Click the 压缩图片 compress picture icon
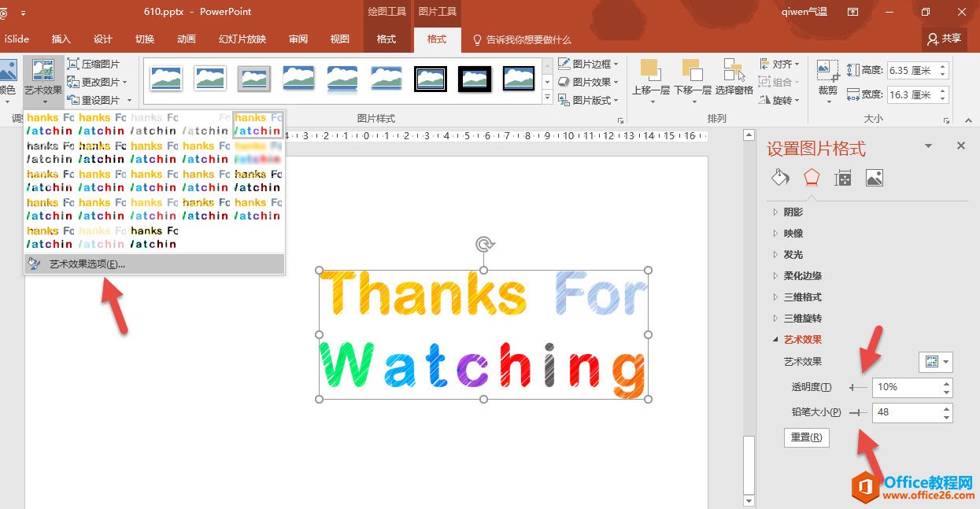980x509 pixels. tap(73, 65)
